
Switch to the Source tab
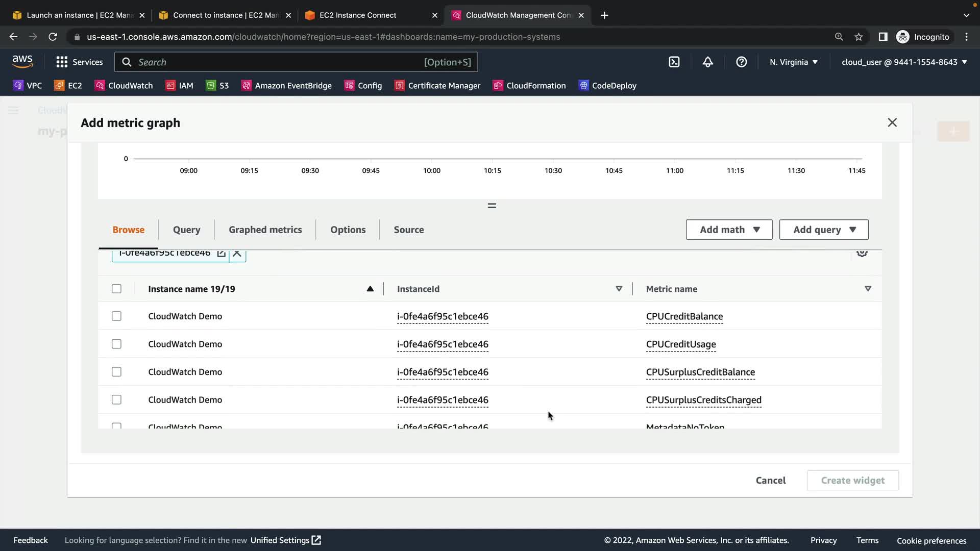point(408,230)
